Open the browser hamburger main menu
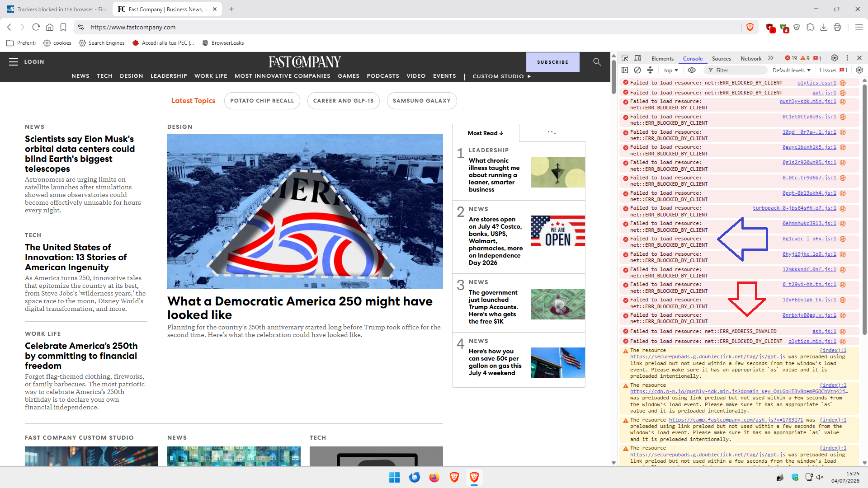 (859, 27)
